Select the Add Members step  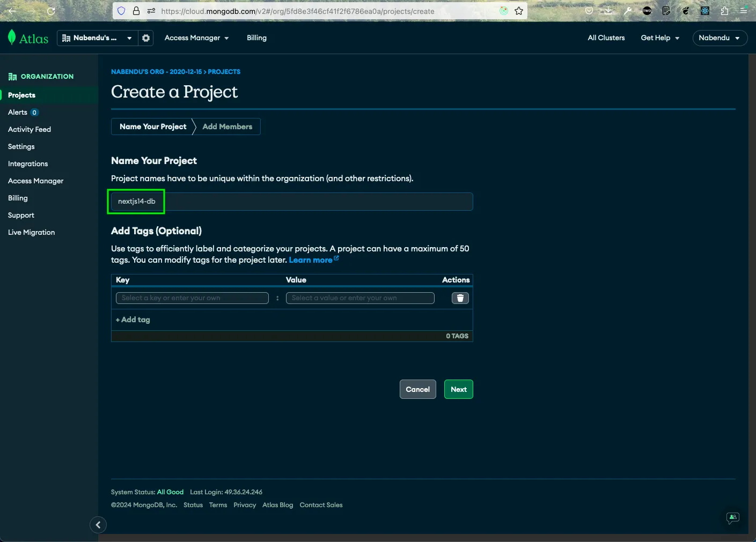click(227, 127)
